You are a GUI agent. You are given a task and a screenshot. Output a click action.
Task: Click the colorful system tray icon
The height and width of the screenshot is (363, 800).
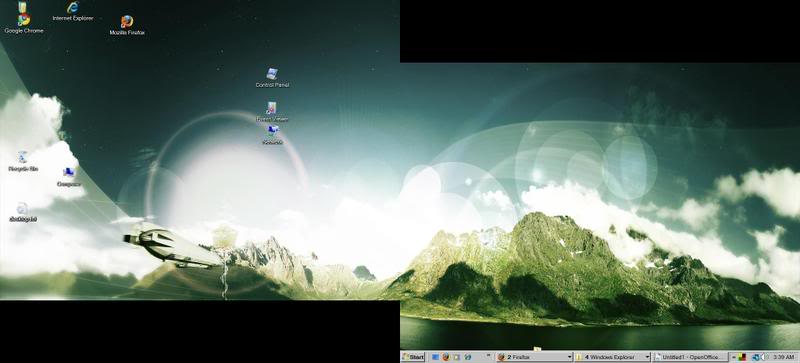742,357
